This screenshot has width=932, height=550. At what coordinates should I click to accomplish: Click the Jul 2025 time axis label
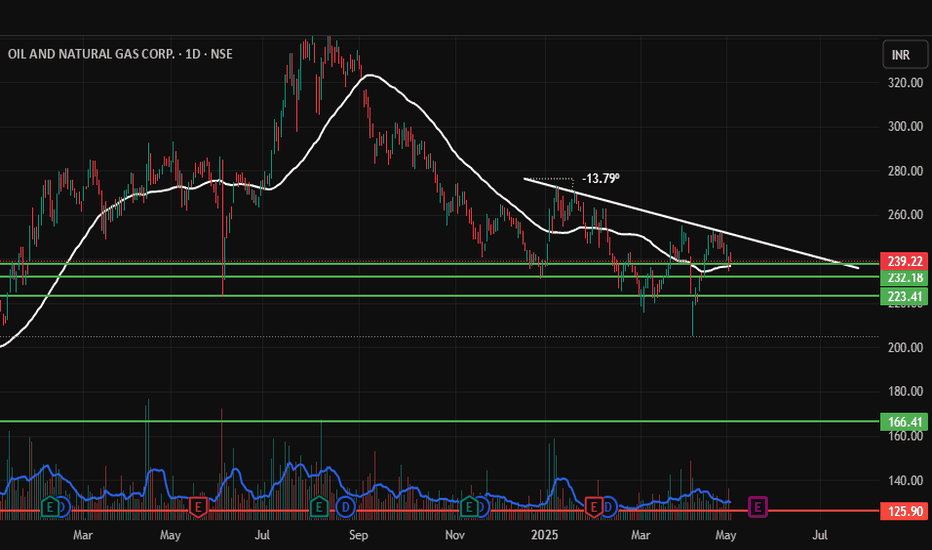(x=820, y=535)
